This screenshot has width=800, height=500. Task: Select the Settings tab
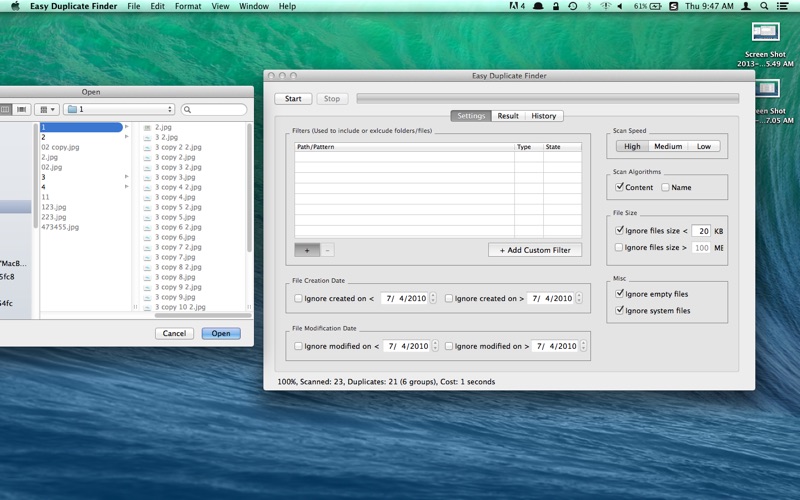(471, 116)
